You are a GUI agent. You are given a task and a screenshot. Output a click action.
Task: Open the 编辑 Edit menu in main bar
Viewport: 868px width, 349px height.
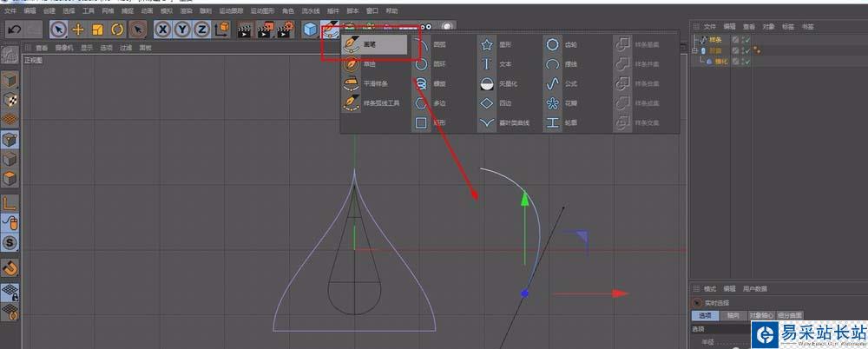click(x=30, y=10)
